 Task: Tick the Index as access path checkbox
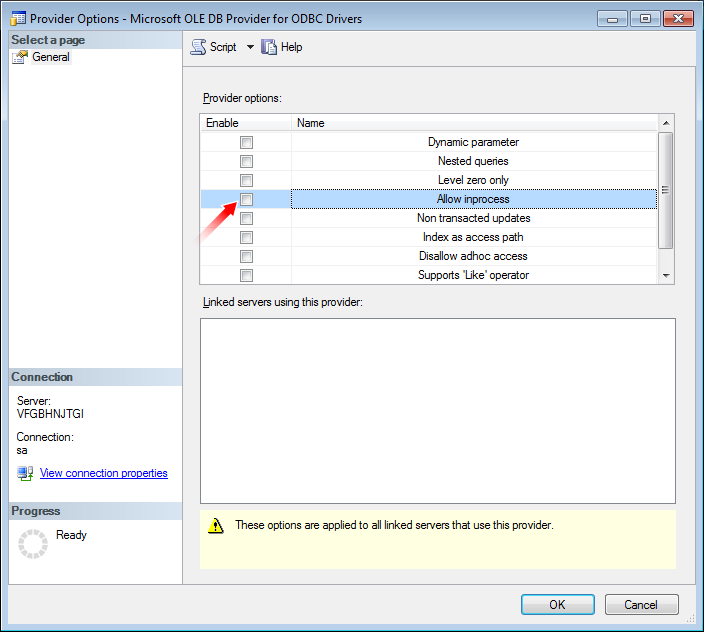pos(246,237)
